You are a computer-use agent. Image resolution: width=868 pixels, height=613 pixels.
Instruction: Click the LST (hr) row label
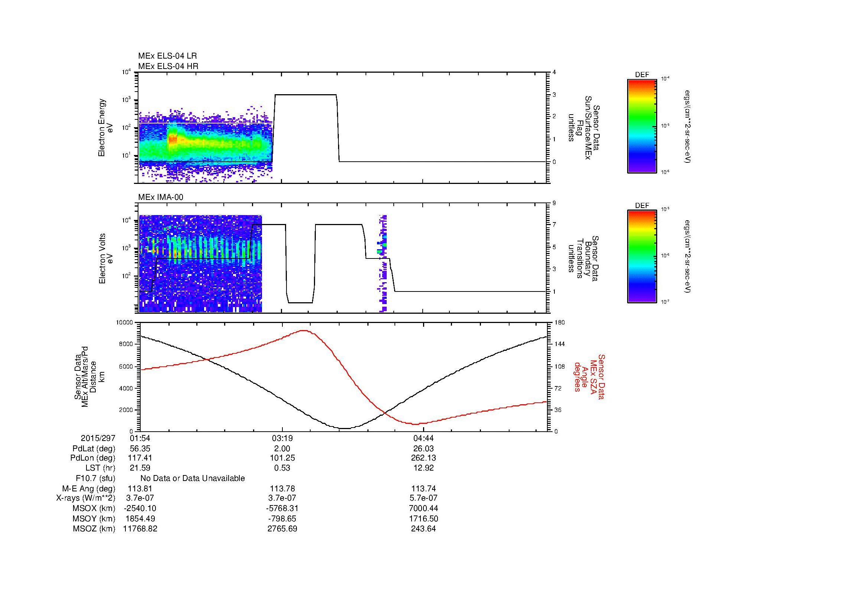[100, 468]
